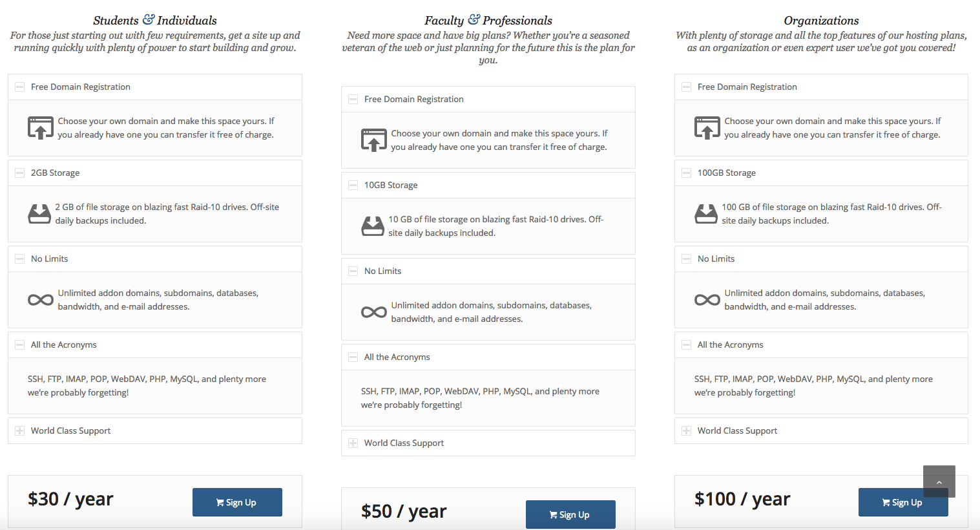The image size is (980, 530).
Task: Click the scroll-to-top arrow button
Action: click(939, 482)
